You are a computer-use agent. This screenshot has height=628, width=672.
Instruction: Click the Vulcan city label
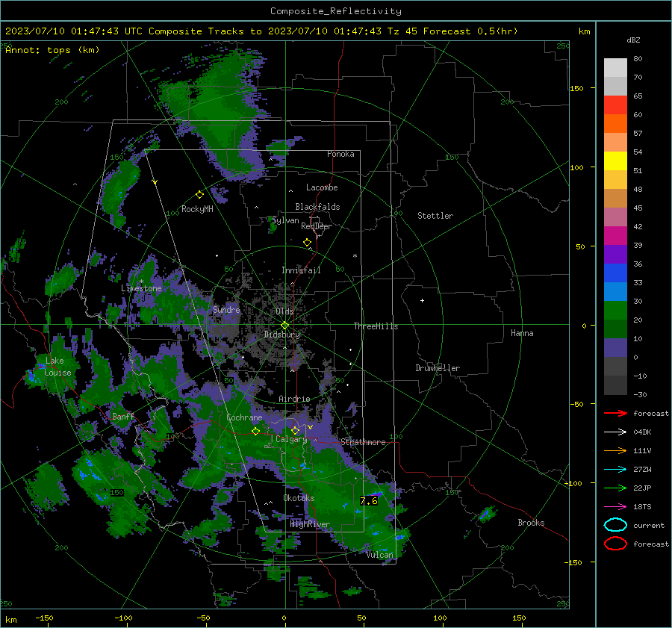380,555
